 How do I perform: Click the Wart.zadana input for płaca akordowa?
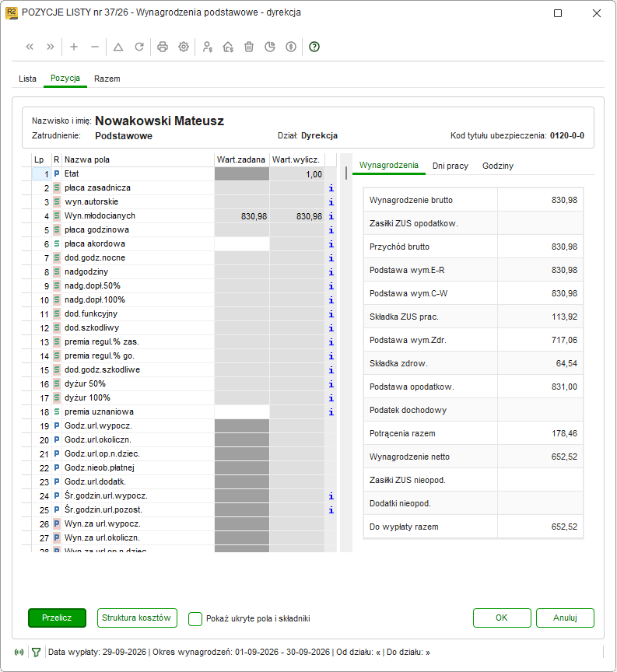tap(242, 244)
